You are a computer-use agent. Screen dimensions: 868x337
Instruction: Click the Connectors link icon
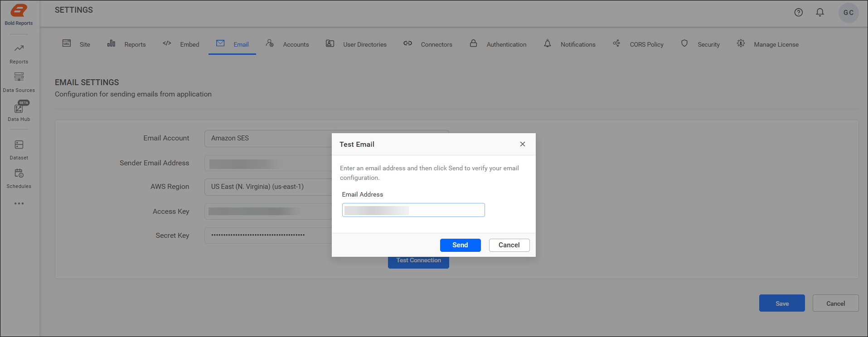click(407, 43)
